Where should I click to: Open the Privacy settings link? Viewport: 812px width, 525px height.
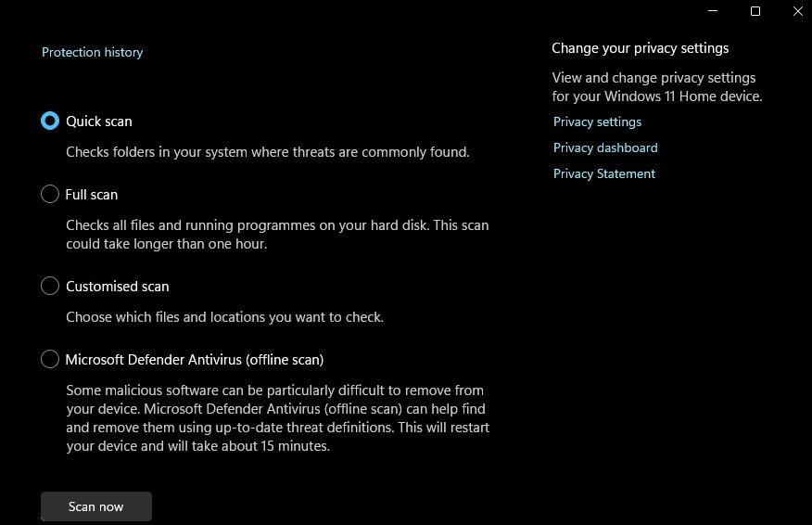(597, 122)
